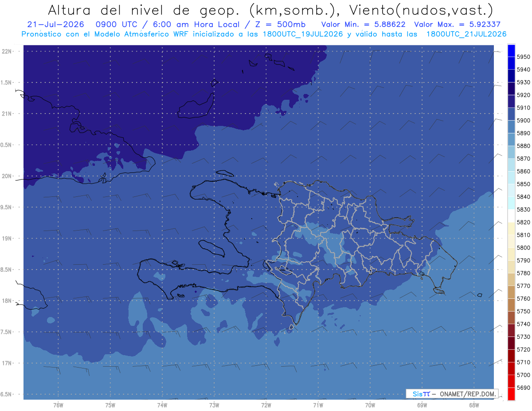This screenshot has width=532, height=411.
Task: Click the '17N' latitude label
Action: pos(7,363)
